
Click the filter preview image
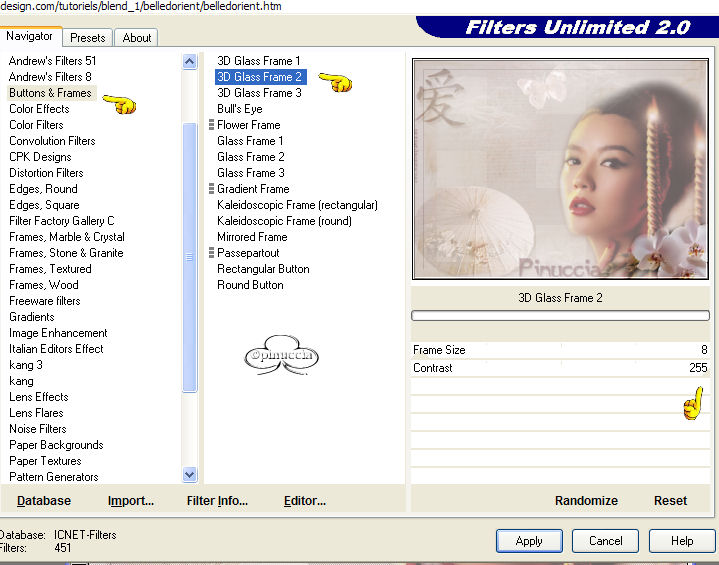click(x=560, y=169)
